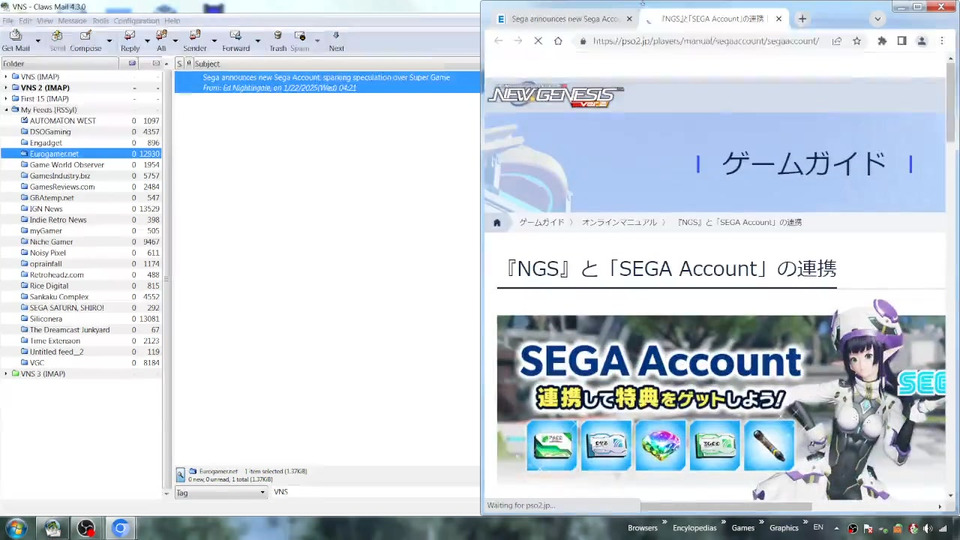Image resolution: width=960 pixels, height=540 pixels.
Task: Open Help menu in Claws Mail
Action: tap(172, 21)
